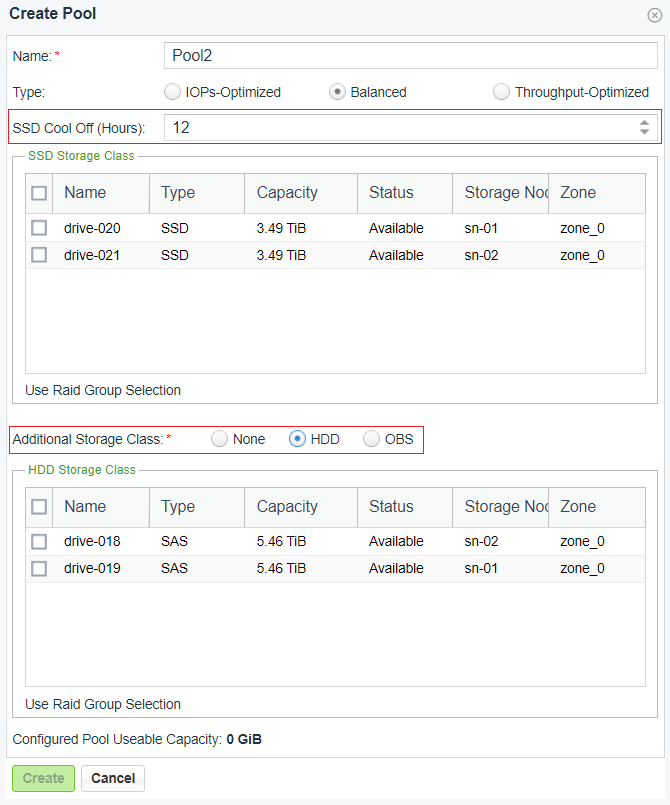The width and height of the screenshot is (670, 805).
Task: Click 3.49 TiB capacity for drive-020
Action: click(x=281, y=228)
